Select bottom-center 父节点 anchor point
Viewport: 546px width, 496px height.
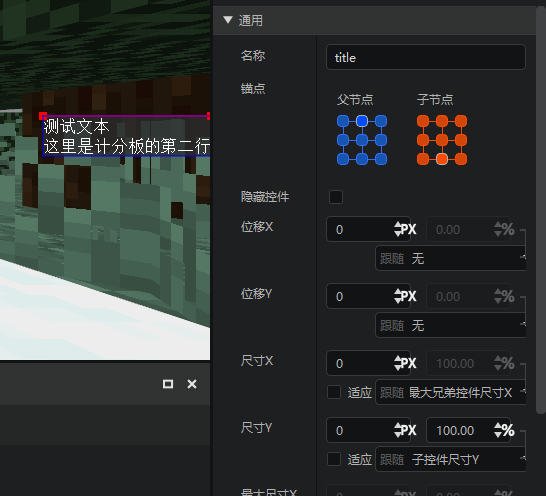point(362,159)
